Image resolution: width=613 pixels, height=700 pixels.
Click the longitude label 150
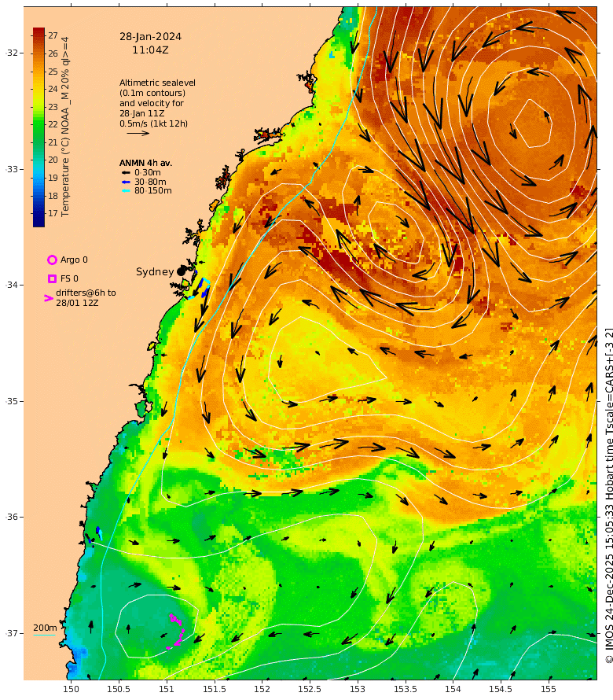[x=71, y=689]
